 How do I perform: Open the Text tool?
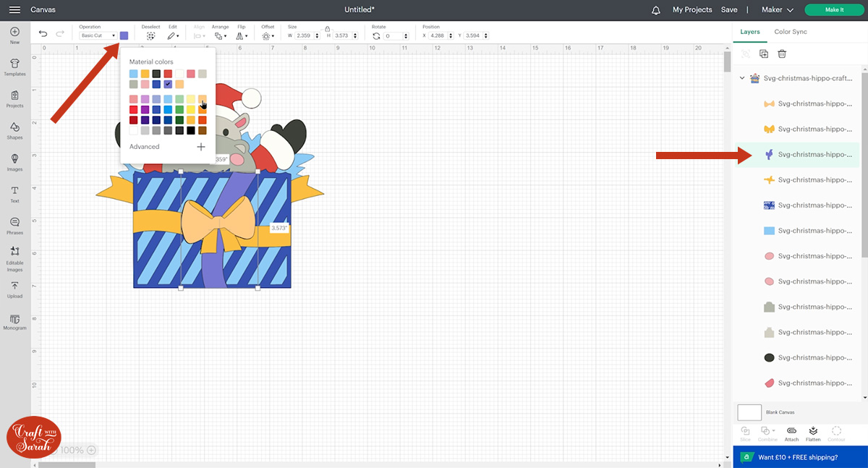tap(14, 194)
